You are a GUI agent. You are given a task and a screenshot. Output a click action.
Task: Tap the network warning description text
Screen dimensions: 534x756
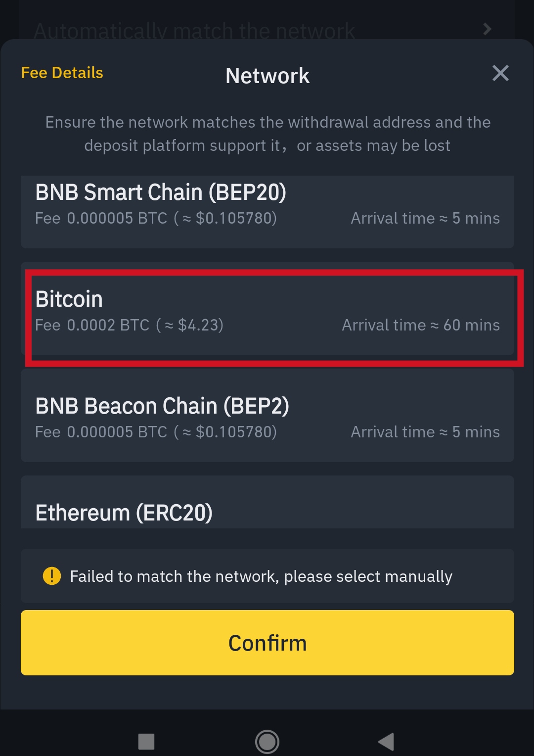tap(267, 134)
